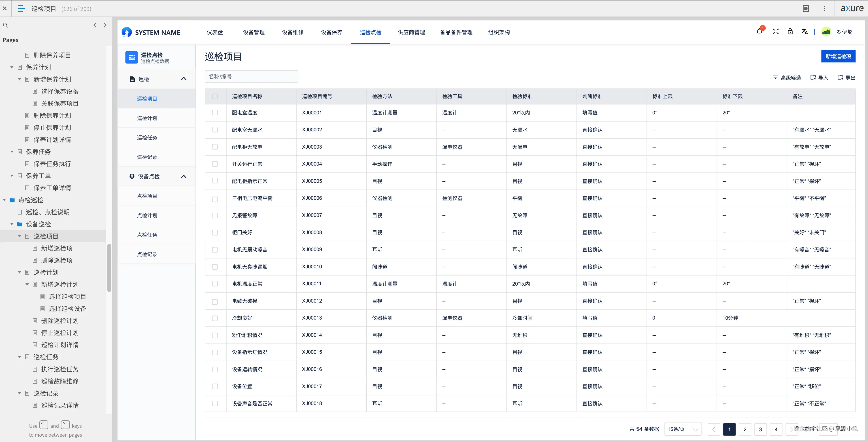Check the row checkbox for XJ00001 配电室温度

[215, 113]
